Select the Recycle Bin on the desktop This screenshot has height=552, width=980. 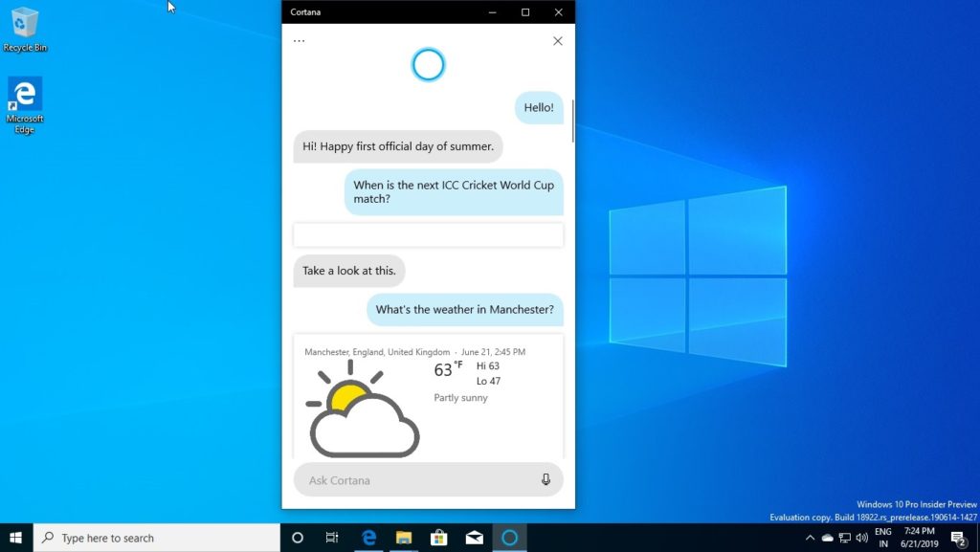click(25, 27)
